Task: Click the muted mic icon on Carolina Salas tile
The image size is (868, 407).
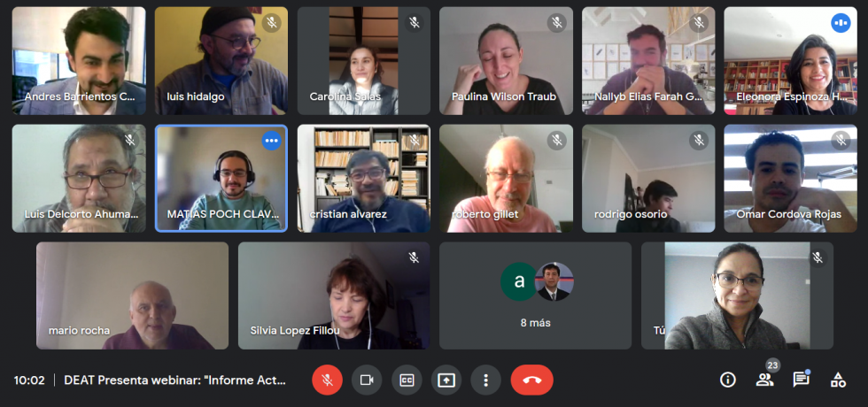Action: 415,23
